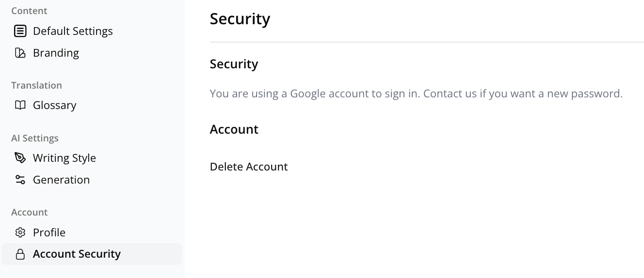
Task: Click the Account Security lock icon
Action: [20, 254]
